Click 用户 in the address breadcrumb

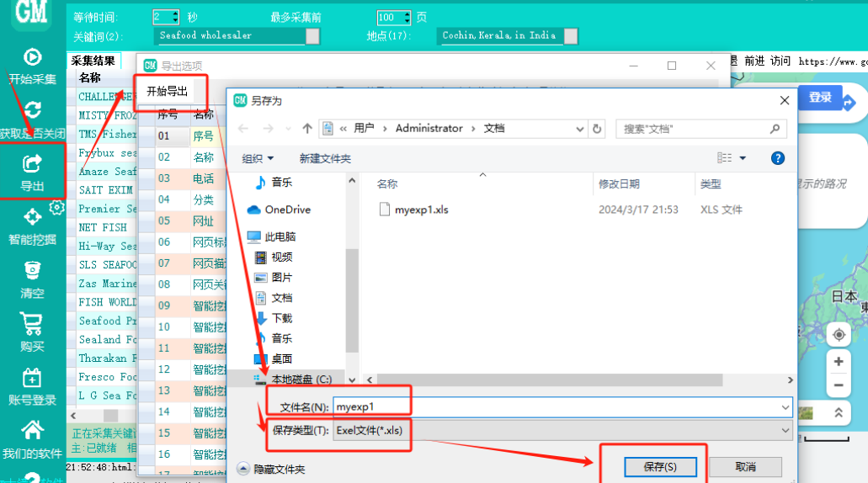pos(364,129)
